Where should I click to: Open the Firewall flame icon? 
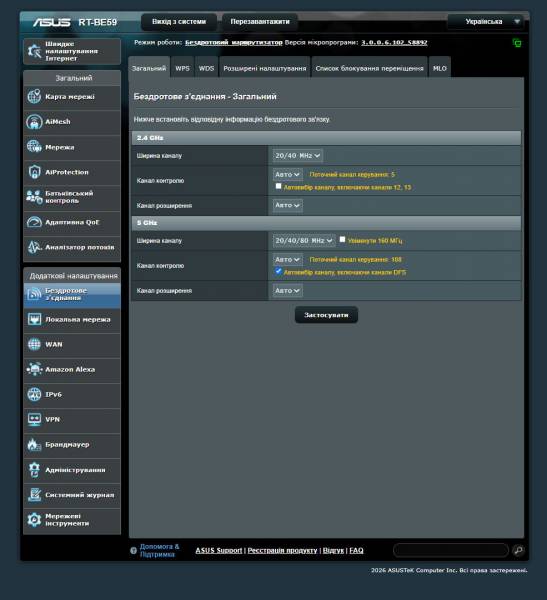pos(34,445)
